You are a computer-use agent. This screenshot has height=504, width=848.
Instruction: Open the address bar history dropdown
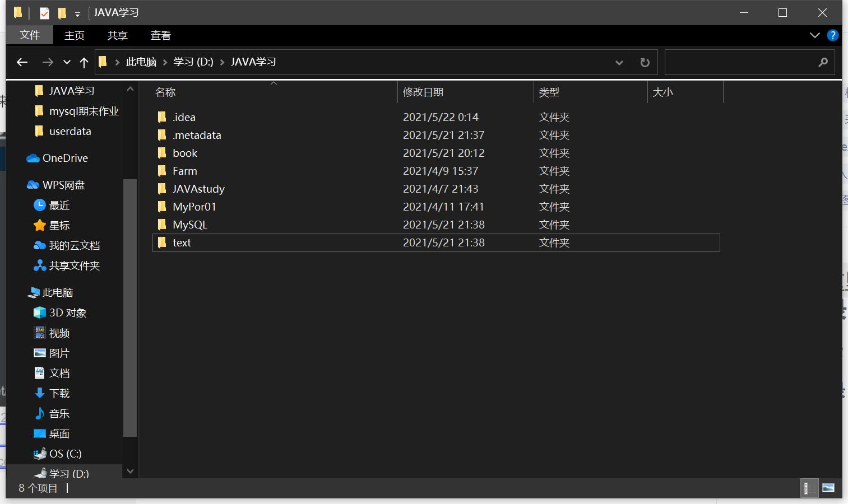click(x=619, y=62)
